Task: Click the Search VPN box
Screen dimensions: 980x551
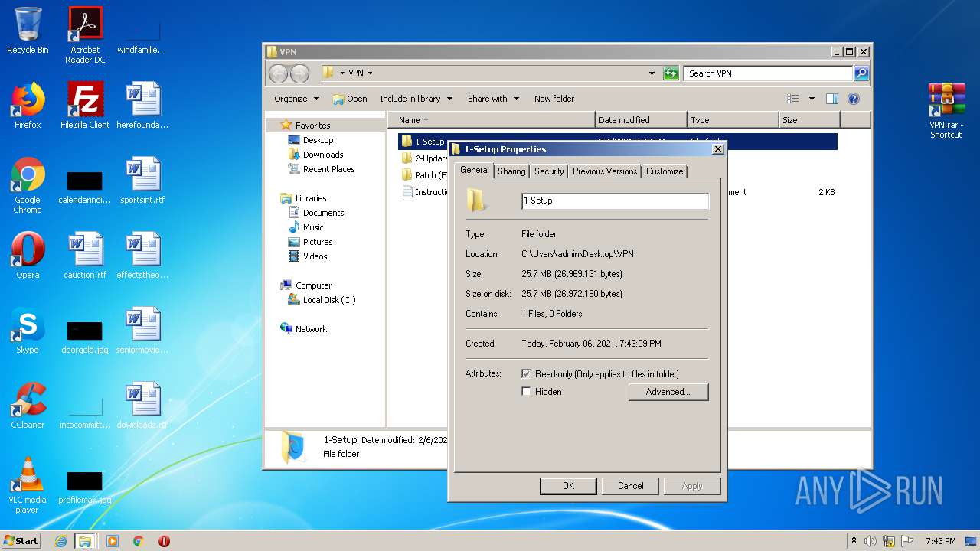Action: pos(768,73)
